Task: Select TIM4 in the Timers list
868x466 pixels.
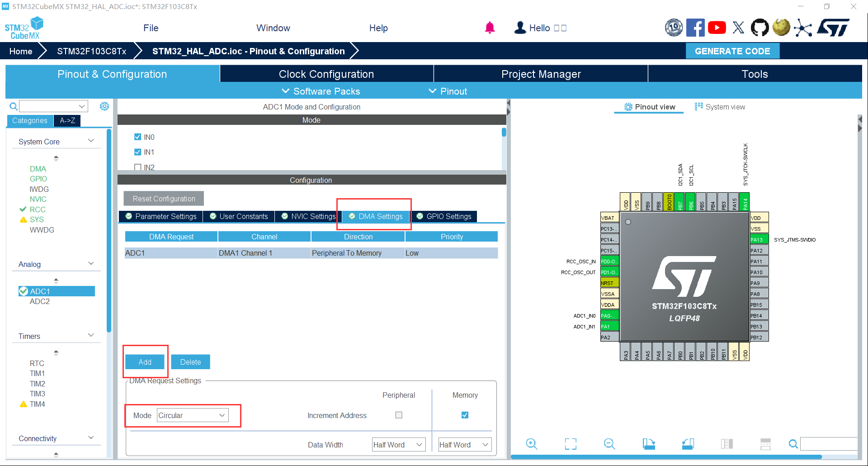Action: (x=37, y=404)
